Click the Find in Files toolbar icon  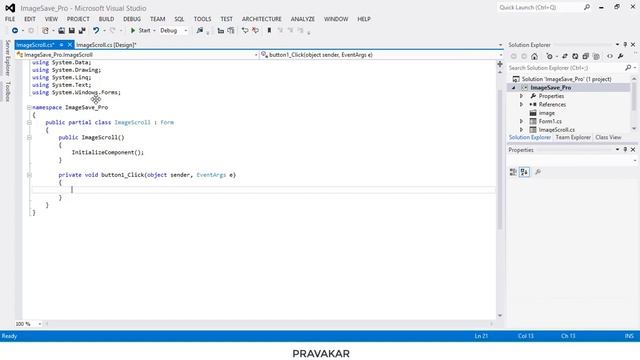(200, 31)
